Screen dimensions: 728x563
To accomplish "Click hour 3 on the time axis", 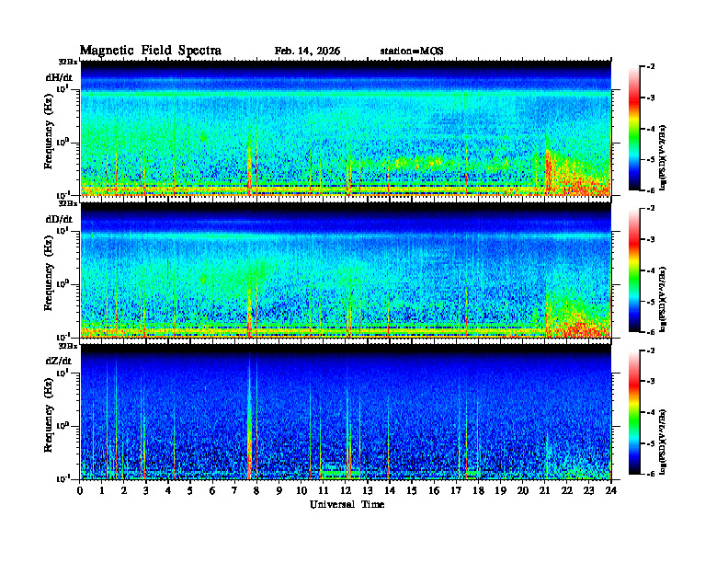I will point(146,491).
